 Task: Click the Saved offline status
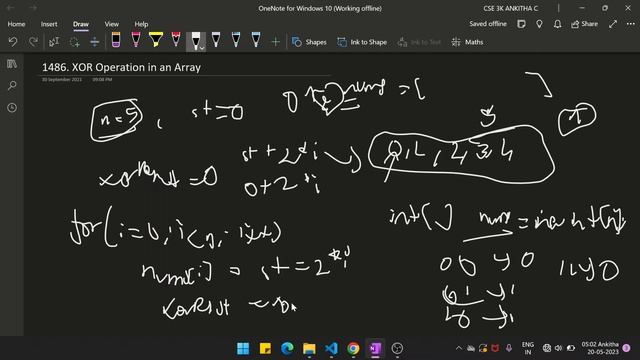coord(488,24)
